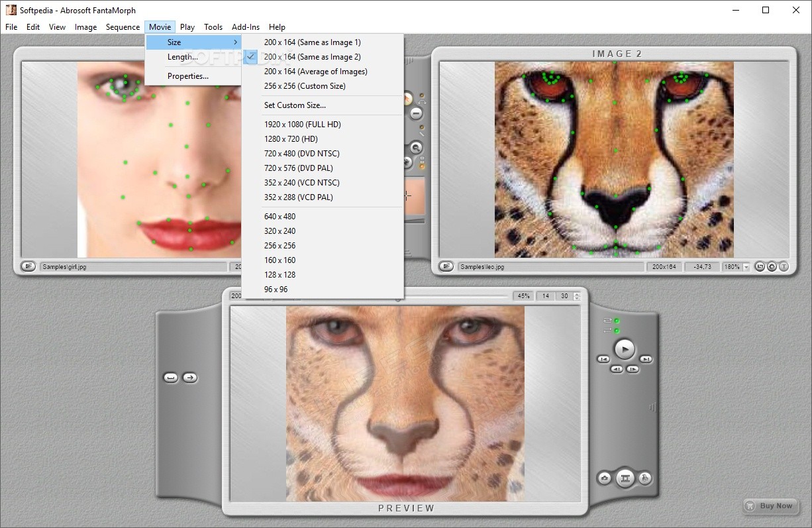Screen dimensions: 812x528
Task: Click the print icon in the preview controls
Action: click(x=645, y=478)
